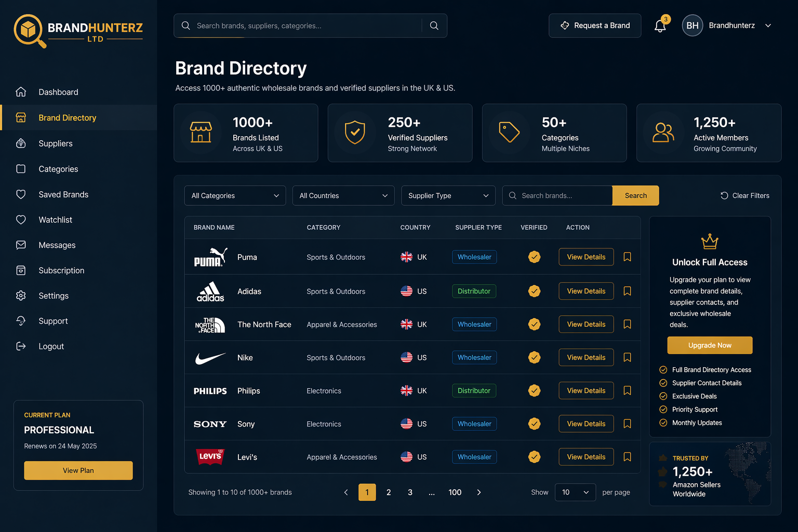Screen dimensions: 798x532
Task: Click the BH profile avatar
Action: pos(693,25)
